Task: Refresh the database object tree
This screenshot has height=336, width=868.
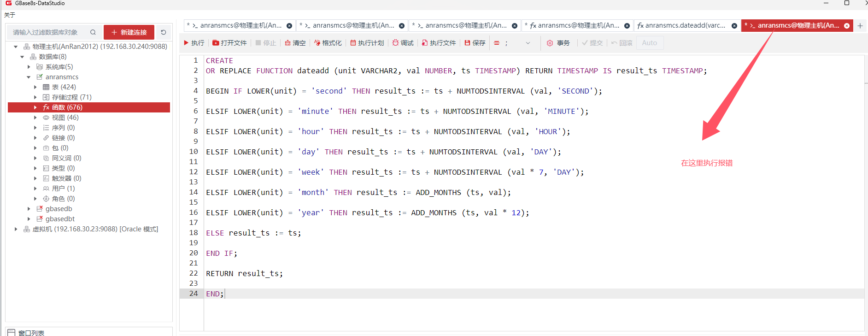Action: 164,32
